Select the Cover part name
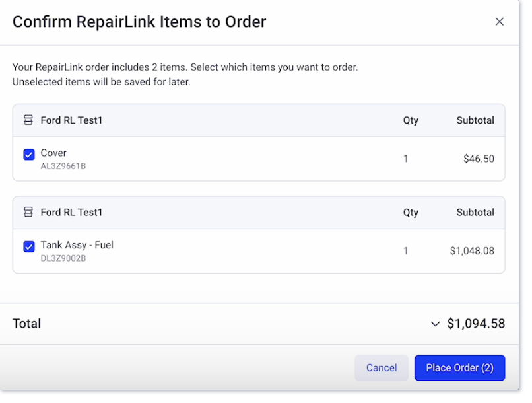Viewport: 532px width, 403px height. (53, 153)
